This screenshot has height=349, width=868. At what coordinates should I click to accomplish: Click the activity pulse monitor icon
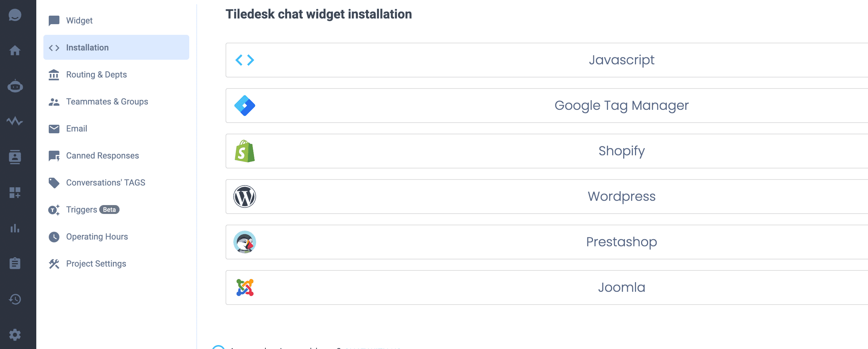(x=15, y=121)
